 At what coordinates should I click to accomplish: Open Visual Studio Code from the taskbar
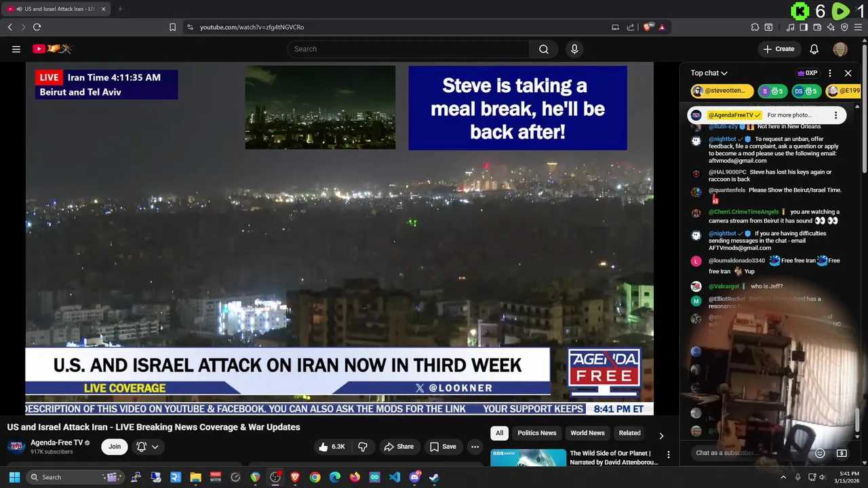point(395,477)
